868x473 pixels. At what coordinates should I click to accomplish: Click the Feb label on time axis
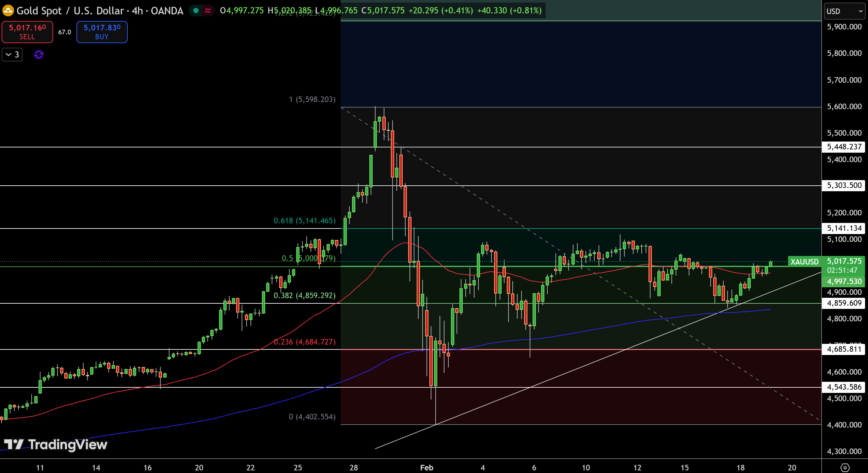(x=426, y=467)
